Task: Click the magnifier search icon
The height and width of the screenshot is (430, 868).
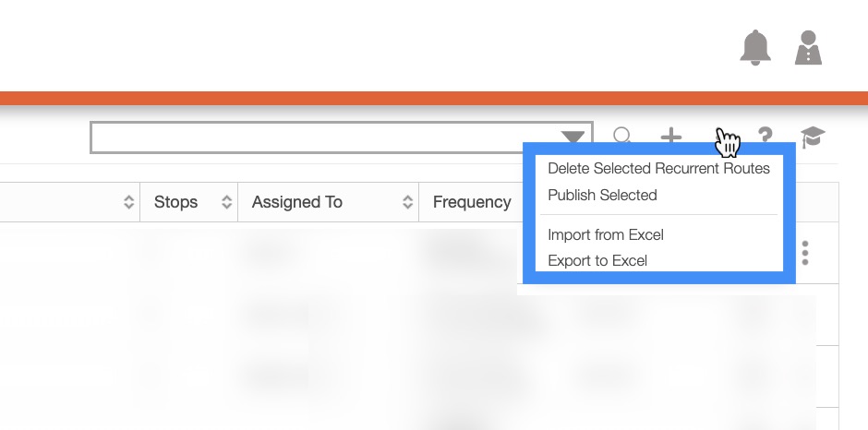Action: 623,137
